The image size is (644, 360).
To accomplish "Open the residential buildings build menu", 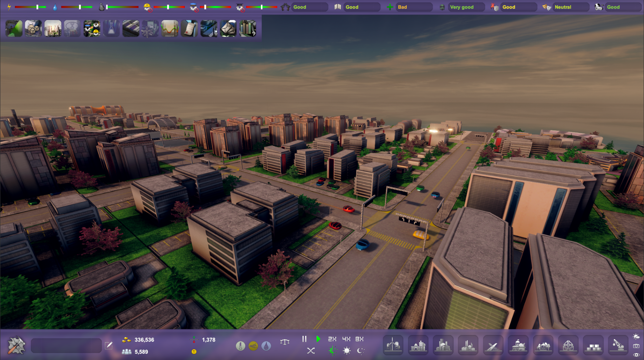I will 418,345.
